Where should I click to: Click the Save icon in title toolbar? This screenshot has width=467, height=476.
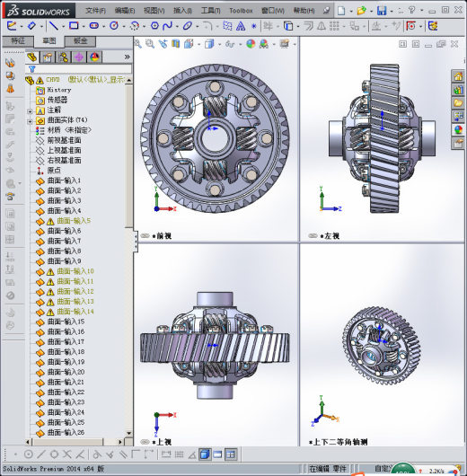point(382,11)
